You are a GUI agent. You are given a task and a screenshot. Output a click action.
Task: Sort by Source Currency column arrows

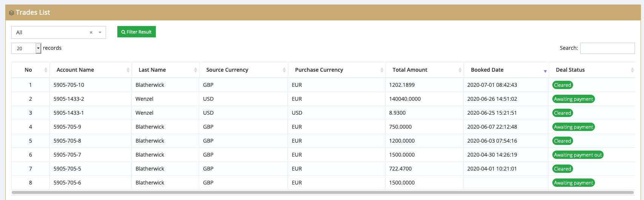284,70
